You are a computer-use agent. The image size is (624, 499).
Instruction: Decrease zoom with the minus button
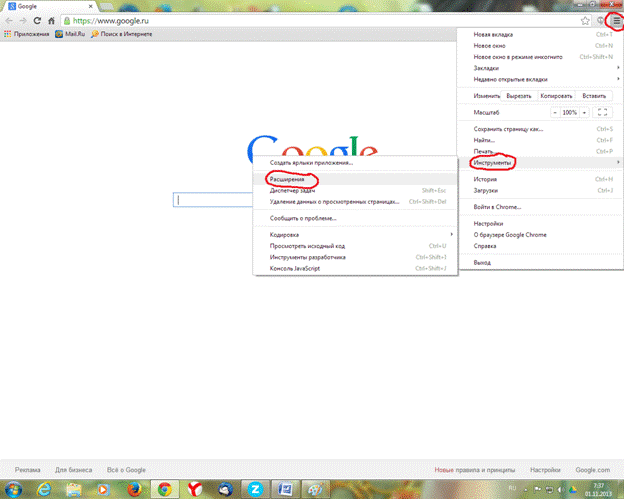[555, 113]
